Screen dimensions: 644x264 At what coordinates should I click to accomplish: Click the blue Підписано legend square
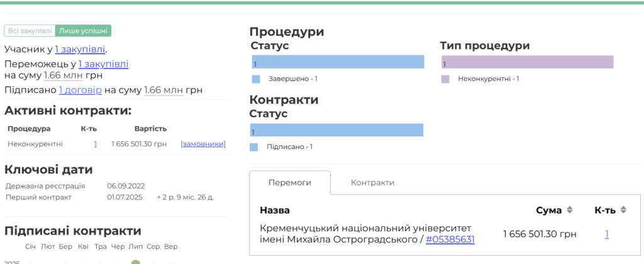pos(254,147)
